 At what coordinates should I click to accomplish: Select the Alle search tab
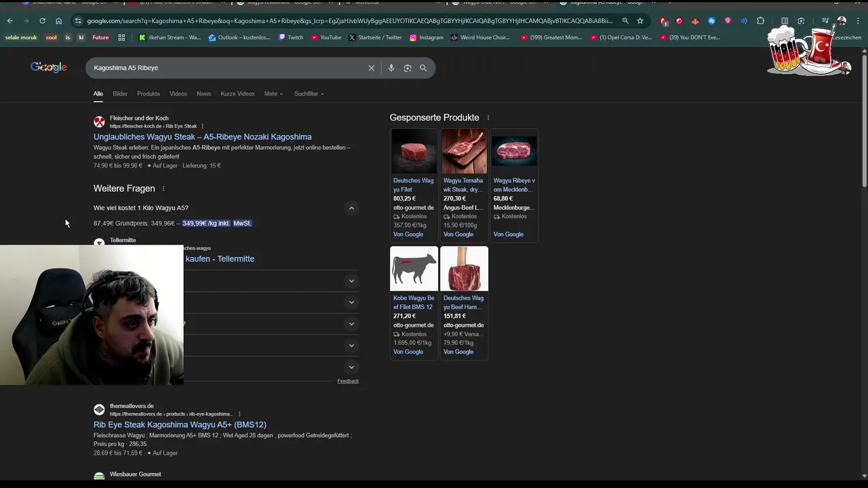point(98,94)
